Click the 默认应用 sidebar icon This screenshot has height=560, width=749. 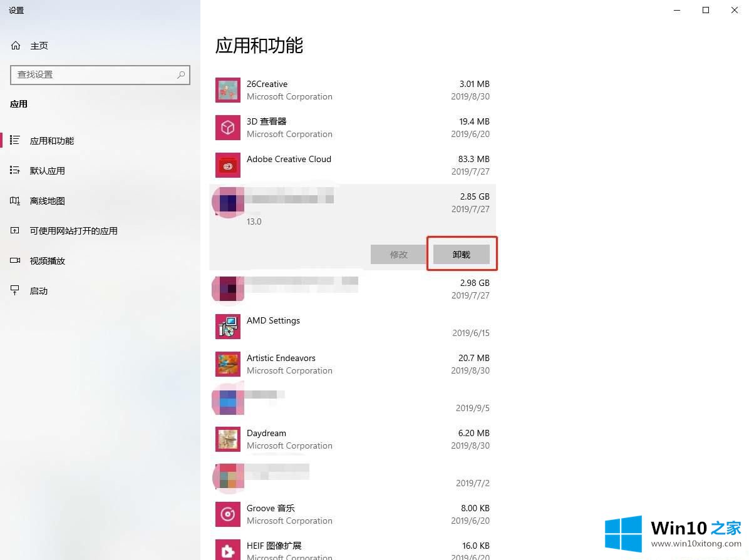[15, 170]
